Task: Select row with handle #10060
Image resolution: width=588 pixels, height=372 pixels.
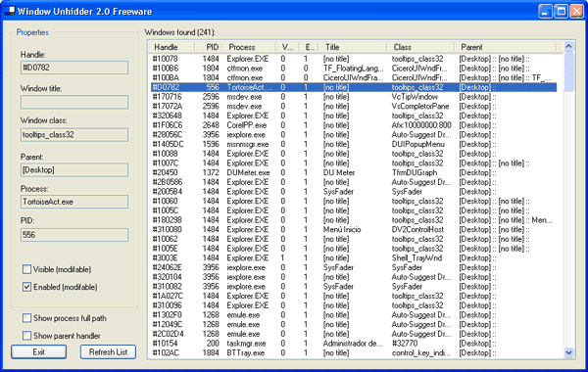Action: point(354,201)
